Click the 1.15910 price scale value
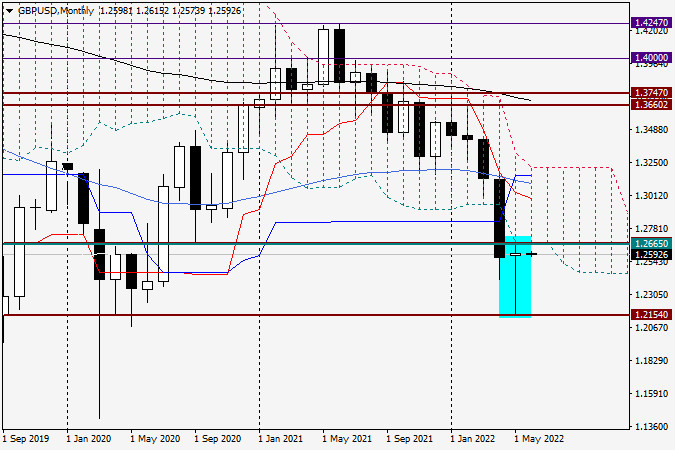This screenshot has height=450, width=675. point(652,394)
